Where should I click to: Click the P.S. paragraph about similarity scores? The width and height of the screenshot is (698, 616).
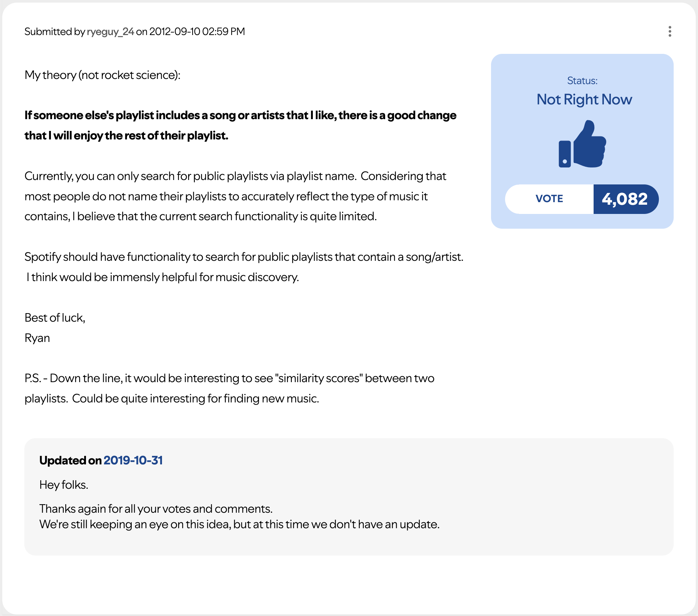coord(229,388)
